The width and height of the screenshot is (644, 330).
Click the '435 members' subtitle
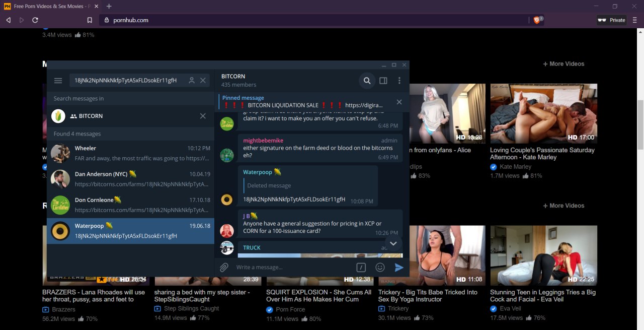coord(238,85)
